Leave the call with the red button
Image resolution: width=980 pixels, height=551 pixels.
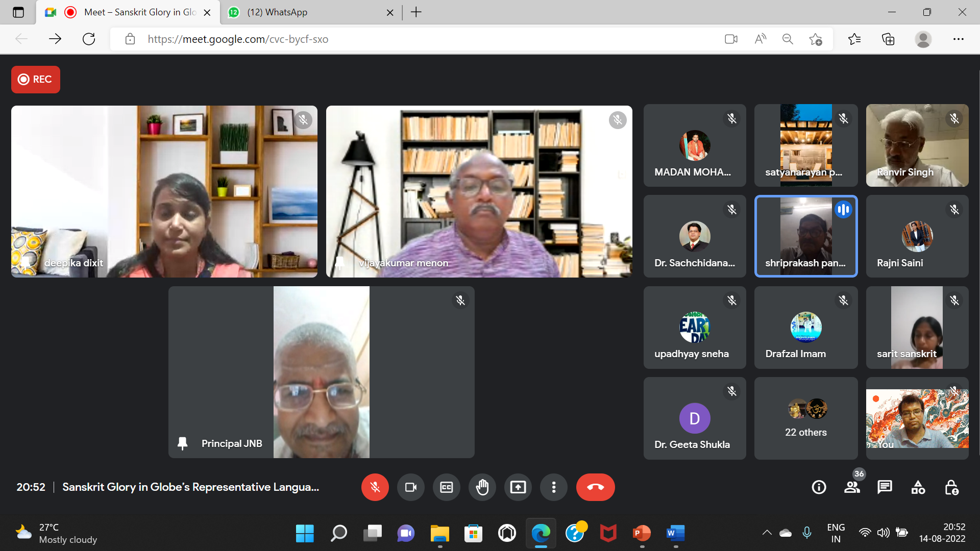[x=595, y=487]
